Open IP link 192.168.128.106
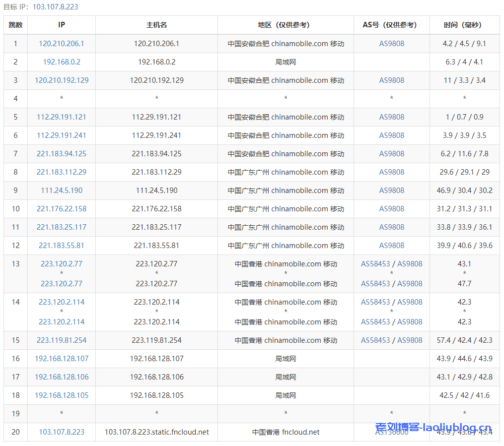Screen dimensions: 504x446 62,377
